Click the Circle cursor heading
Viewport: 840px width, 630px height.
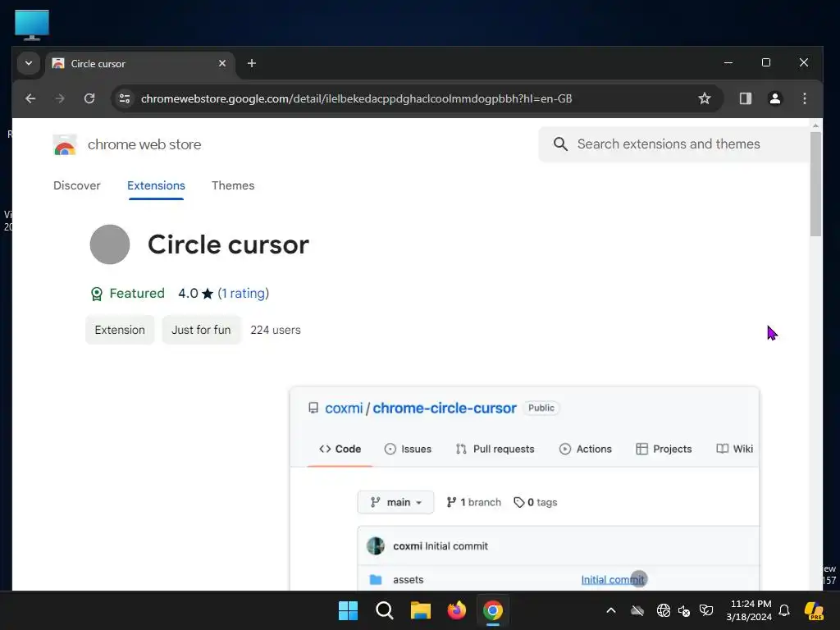(x=228, y=244)
